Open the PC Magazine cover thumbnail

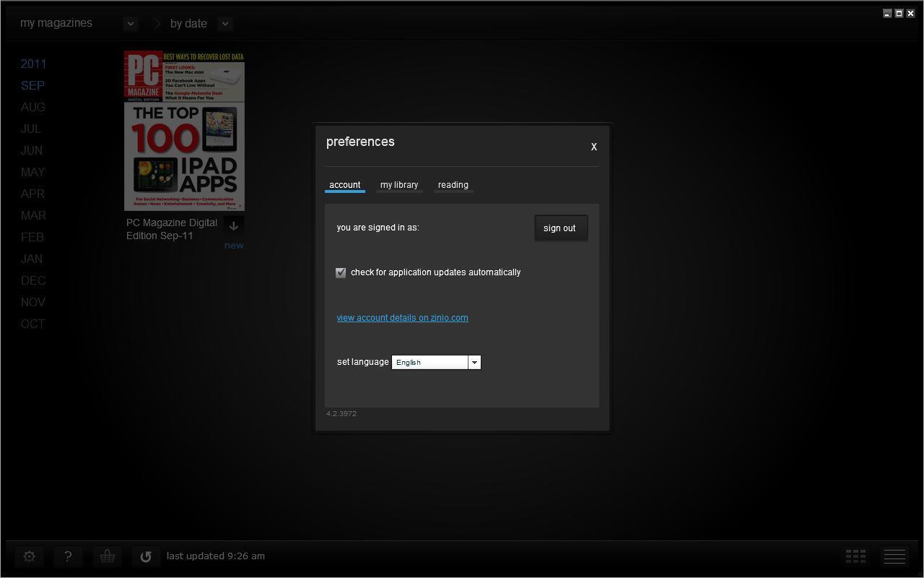click(x=184, y=131)
